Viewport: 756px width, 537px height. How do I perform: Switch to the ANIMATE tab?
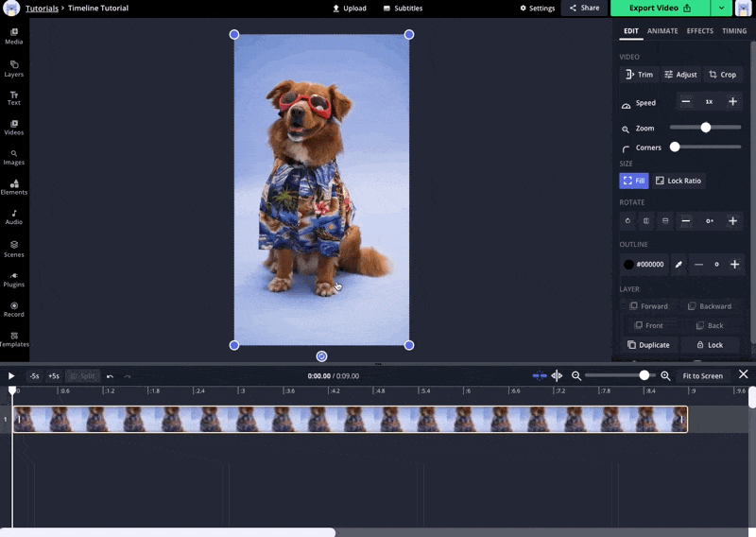662,31
